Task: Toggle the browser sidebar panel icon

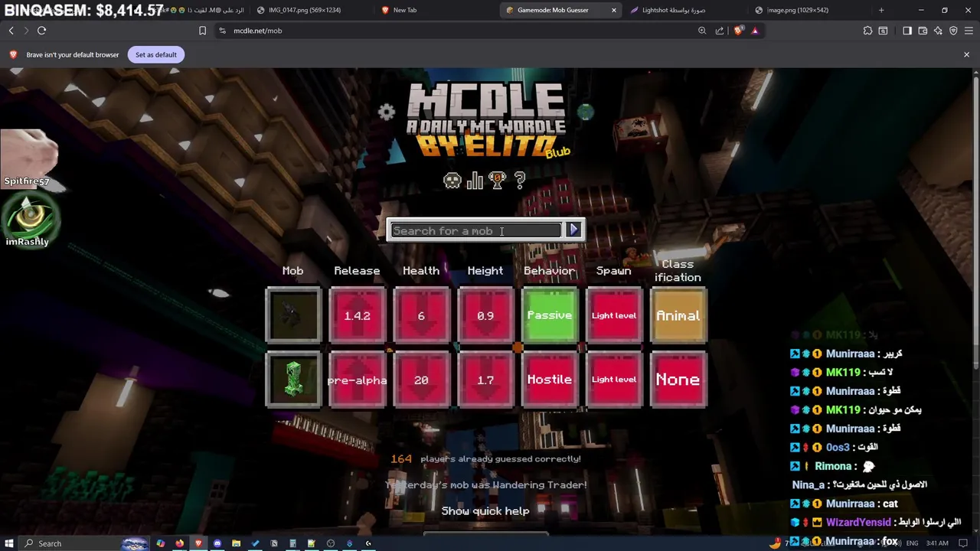Action: click(907, 31)
